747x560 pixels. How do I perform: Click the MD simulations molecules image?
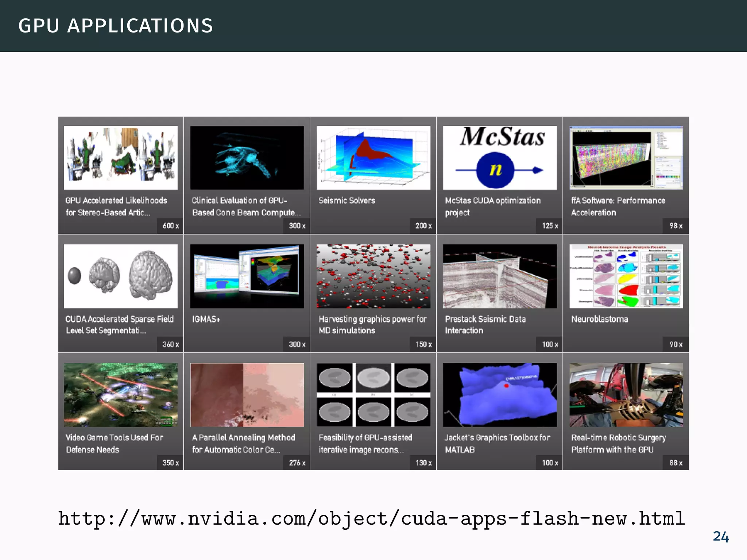point(373,276)
